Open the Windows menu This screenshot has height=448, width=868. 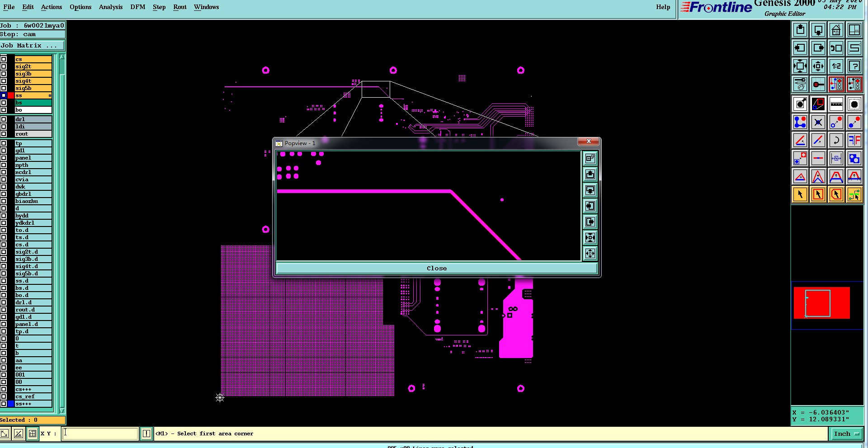(x=207, y=7)
